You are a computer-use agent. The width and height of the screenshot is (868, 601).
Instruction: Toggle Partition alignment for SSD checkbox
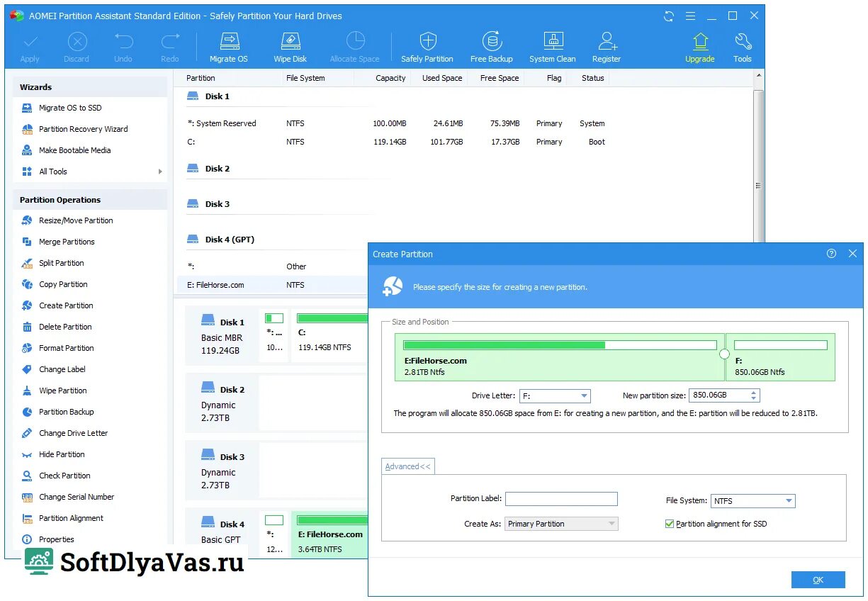tap(670, 524)
